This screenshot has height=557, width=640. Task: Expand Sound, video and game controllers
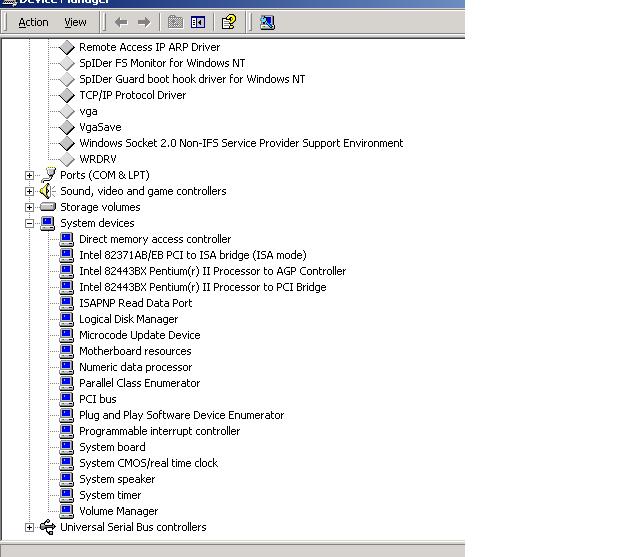pyautogui.click(x=29, y=191)
